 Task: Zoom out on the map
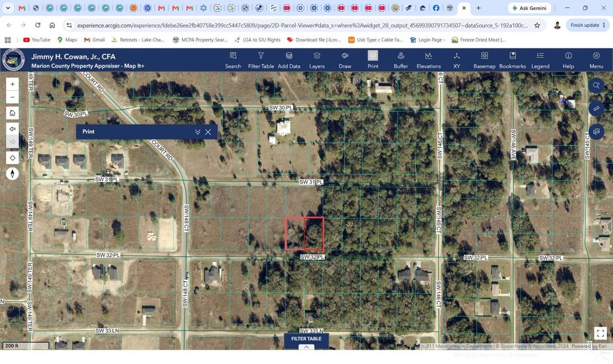click(13, 97)
